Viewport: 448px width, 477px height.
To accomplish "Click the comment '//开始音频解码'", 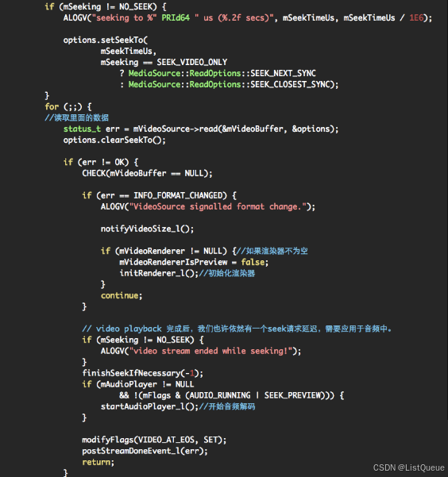I will (227, 406).
